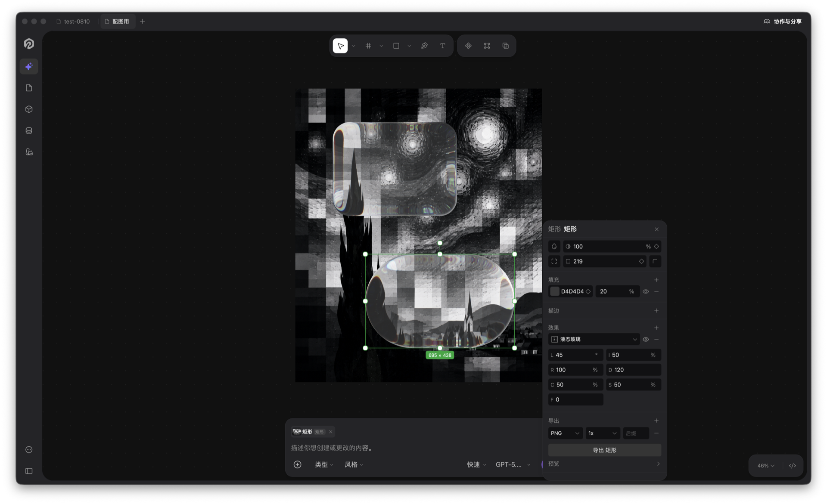Open the ruler-and-pencil icon in left sidebar
This screenshot has width=827, height=504.
click(x=29, y=152)
